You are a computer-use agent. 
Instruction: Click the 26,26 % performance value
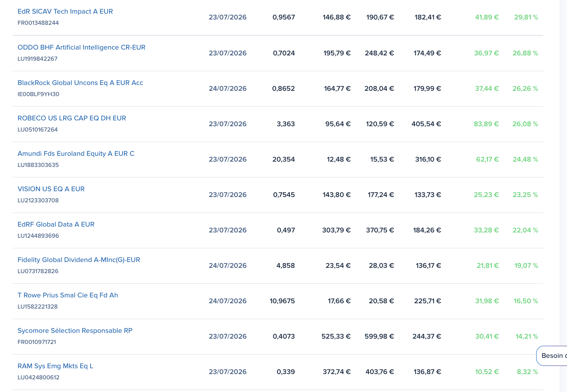click(525, 89)
